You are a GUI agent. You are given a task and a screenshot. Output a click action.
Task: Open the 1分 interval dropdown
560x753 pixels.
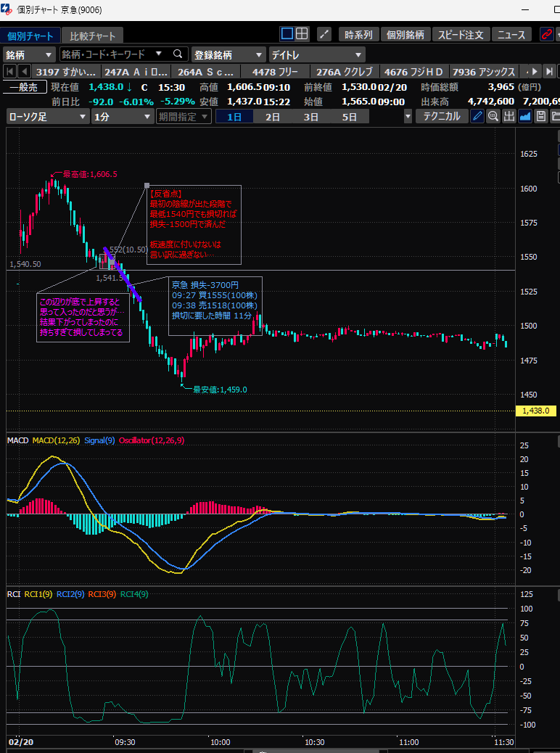click(x=123, y=116)
